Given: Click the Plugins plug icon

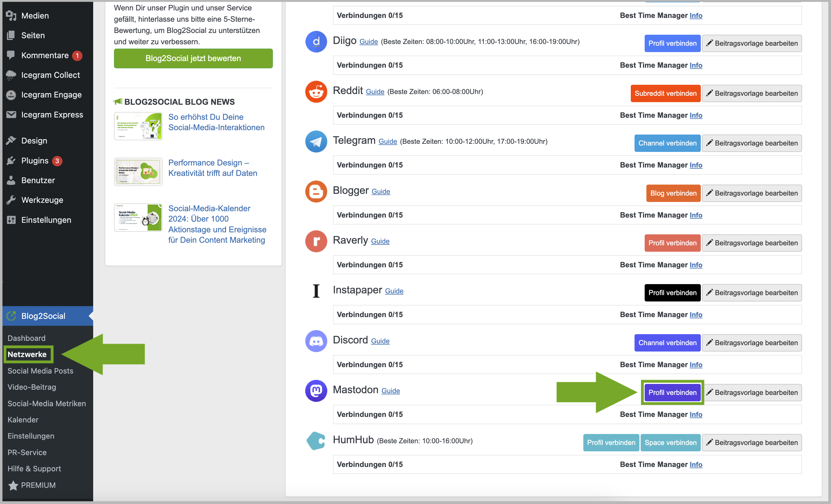Looking at the screenshot, I should pos(11,161).
